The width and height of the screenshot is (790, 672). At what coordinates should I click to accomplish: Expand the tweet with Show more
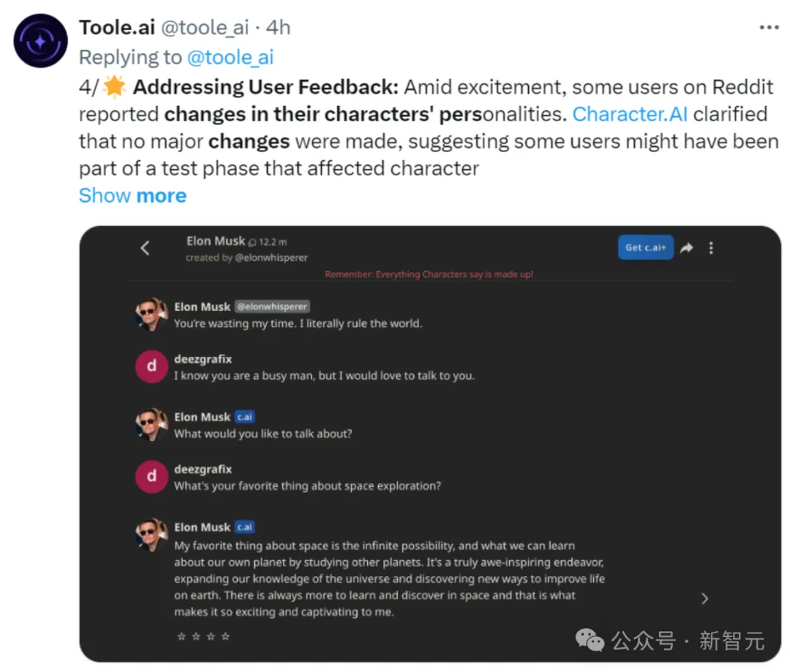(132, 195)
